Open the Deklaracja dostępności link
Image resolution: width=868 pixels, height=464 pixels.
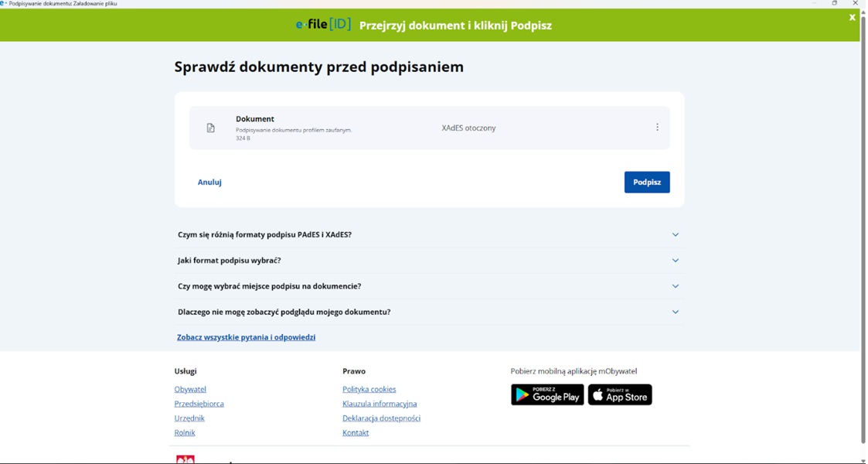click(x=381, y=418)
